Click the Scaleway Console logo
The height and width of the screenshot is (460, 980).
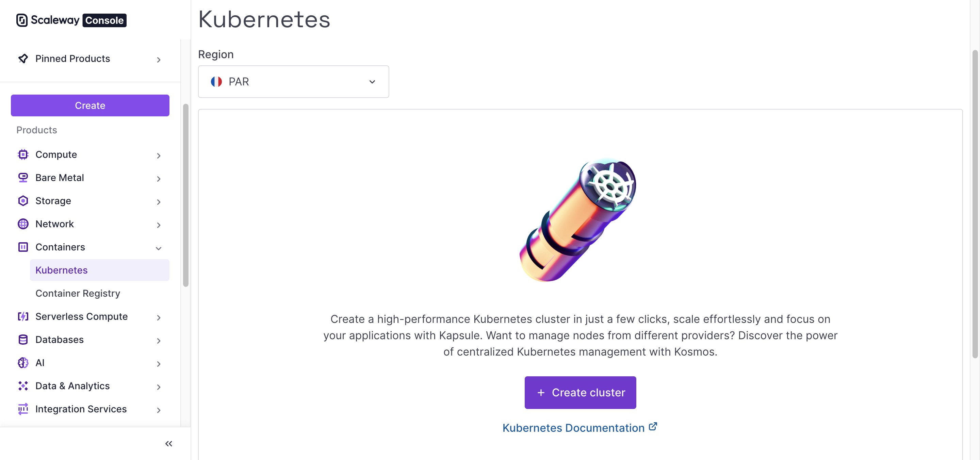pyautogui.click(x=71, y=20)
